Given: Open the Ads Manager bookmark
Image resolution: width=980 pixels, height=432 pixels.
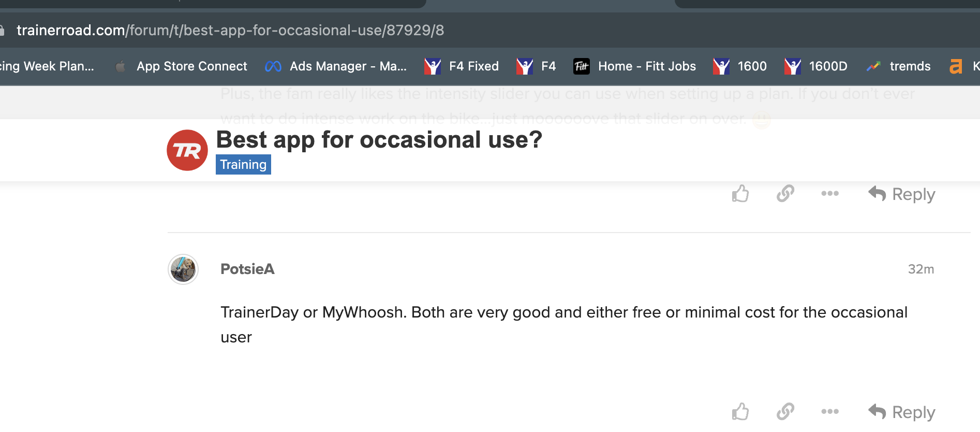Looking at the screenshot, I should pos(335,66).
